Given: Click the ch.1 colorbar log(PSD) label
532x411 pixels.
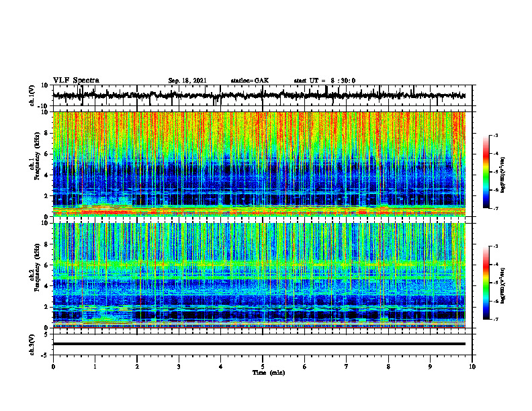Looking at the screenshot, I should tap(502, 175).
